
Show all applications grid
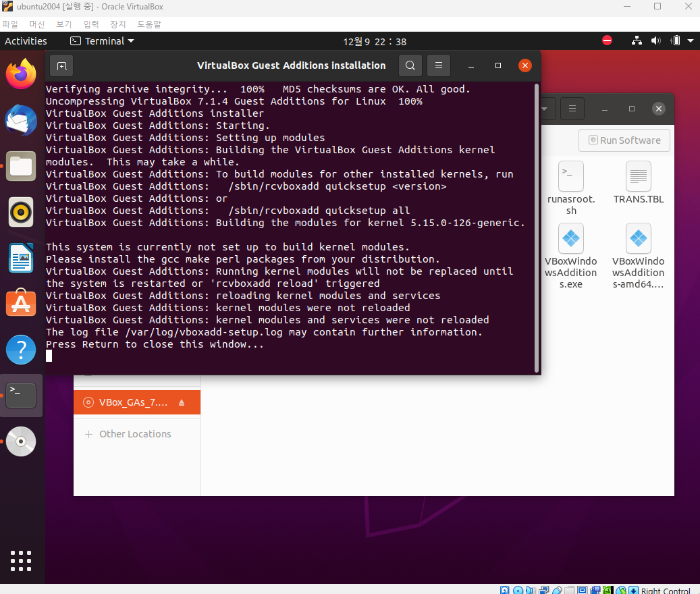[21, 560]
